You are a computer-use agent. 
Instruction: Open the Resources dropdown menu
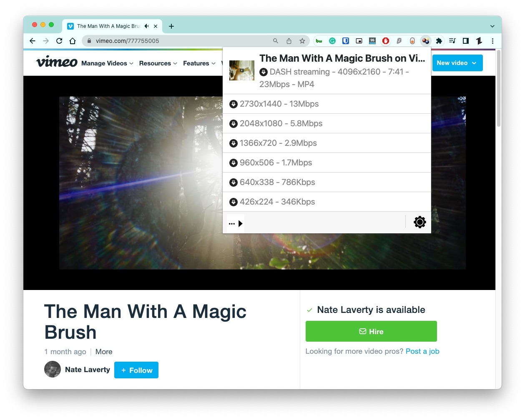pos(158,63)
